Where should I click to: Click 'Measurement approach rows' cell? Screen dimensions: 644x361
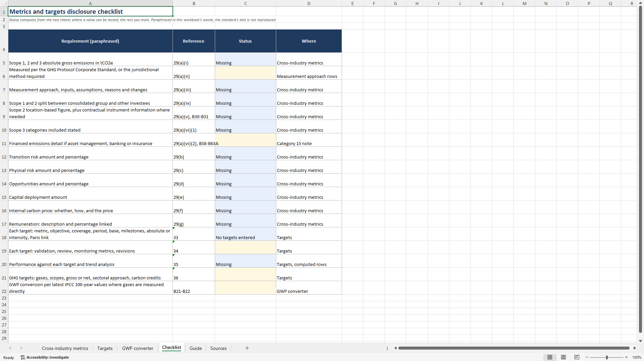[309, 73]
